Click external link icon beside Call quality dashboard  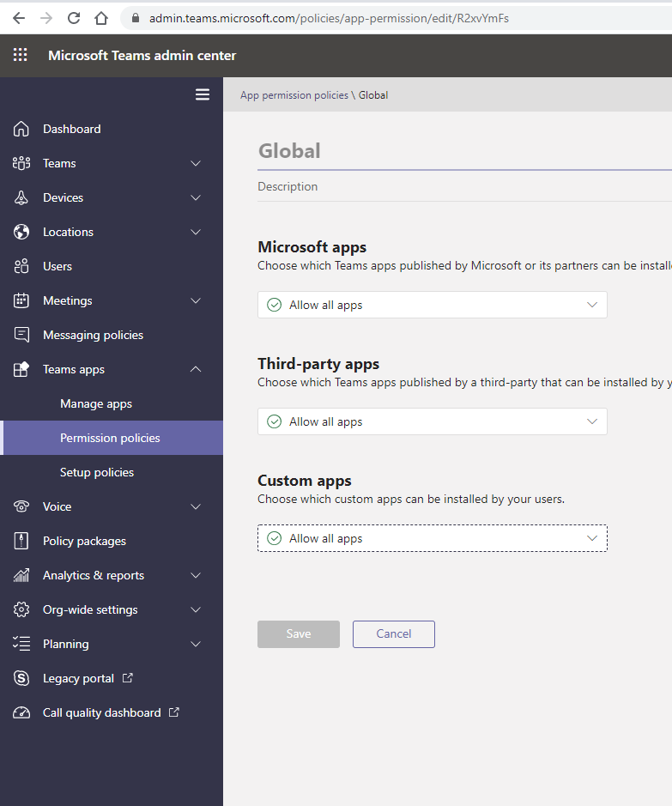click(x=174, y=712)
